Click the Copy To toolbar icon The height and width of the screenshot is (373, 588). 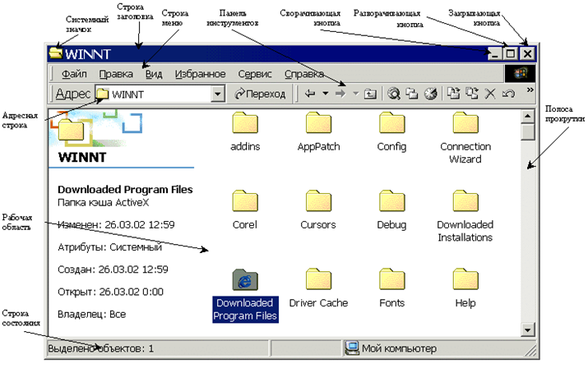[x=472, y=94]
